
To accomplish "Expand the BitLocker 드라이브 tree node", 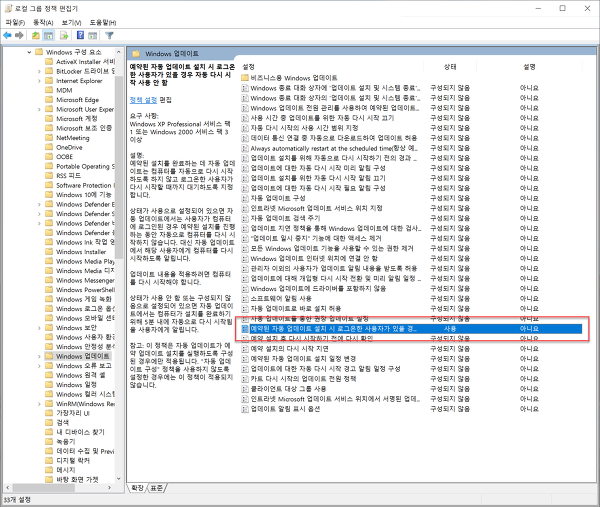I will tap(39, 71).
